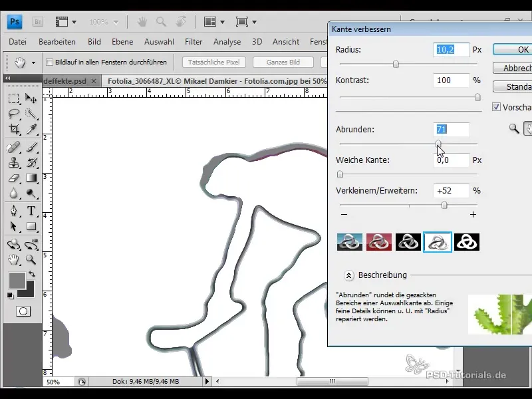This screenshot has width=532, height=399.
Task: Click the 'Ganzes Bild' button
Action: coord(283,63)
